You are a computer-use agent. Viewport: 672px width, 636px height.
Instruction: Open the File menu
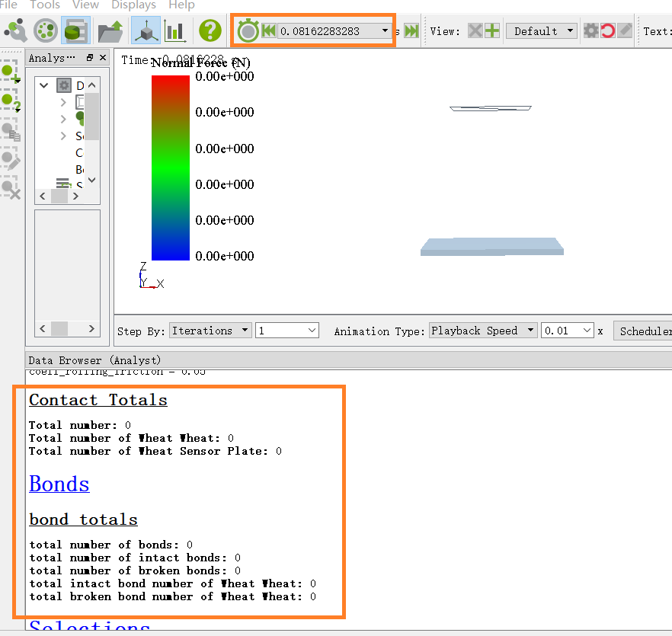(8, 5)
